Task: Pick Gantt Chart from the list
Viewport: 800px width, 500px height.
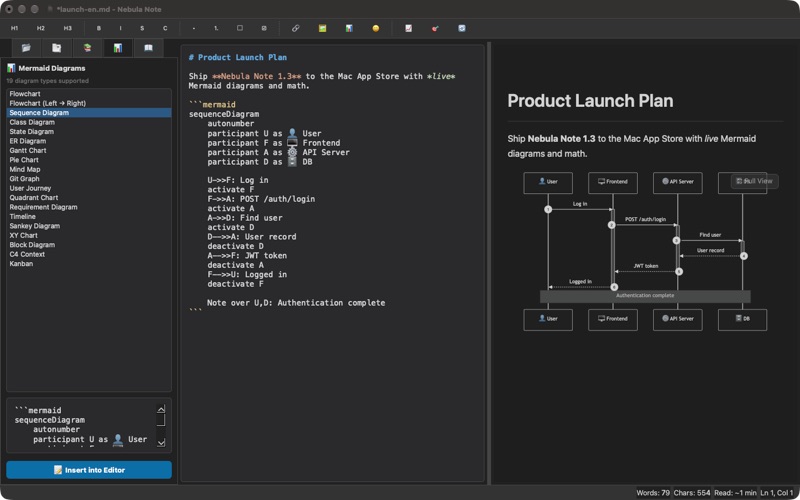Action: coord(89,151)
